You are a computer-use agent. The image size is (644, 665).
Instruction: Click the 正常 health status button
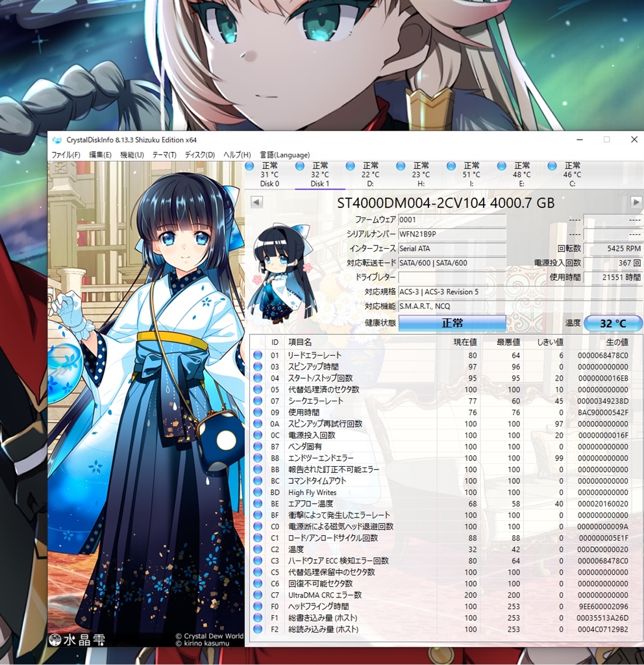452,323
